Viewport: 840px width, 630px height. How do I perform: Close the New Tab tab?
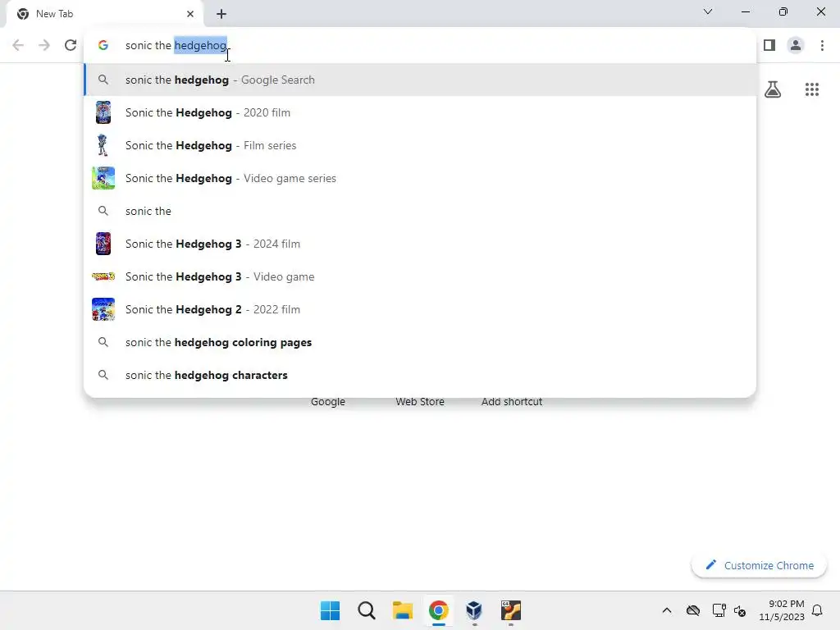click(x=190, y=14)
